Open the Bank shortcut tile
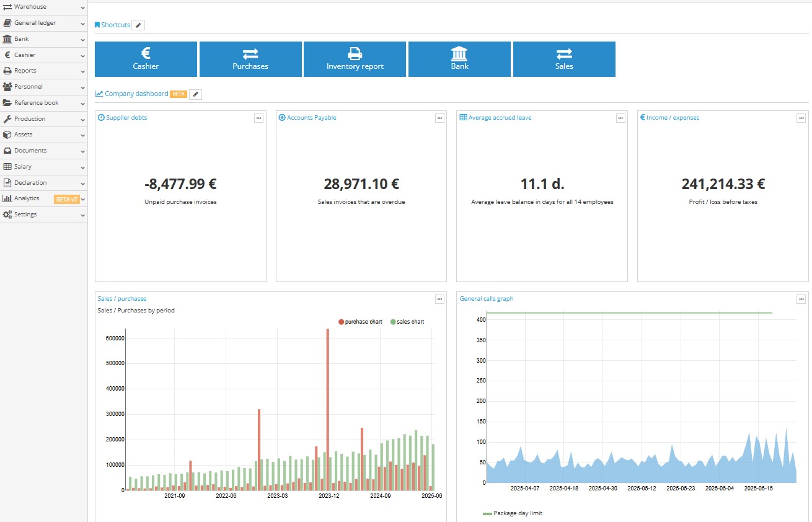This screenshot has height=522, width=812. (459, 59)
